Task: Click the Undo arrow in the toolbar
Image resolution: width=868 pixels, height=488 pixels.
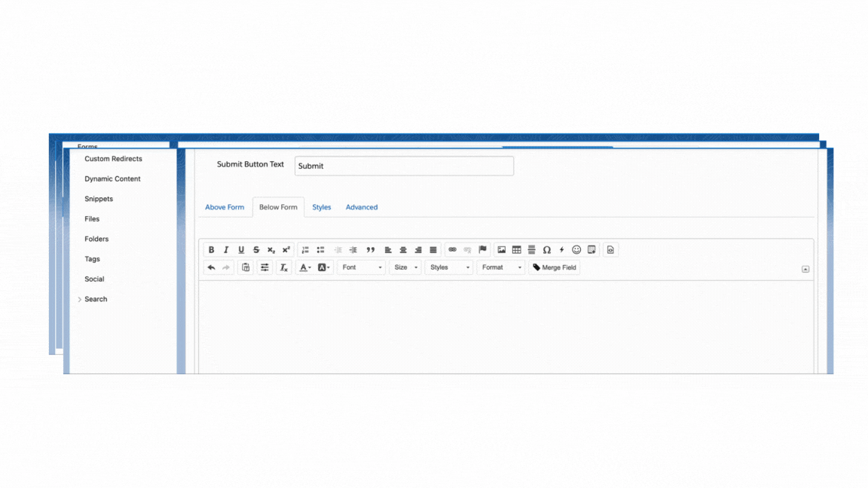Action: click(211, 267)
